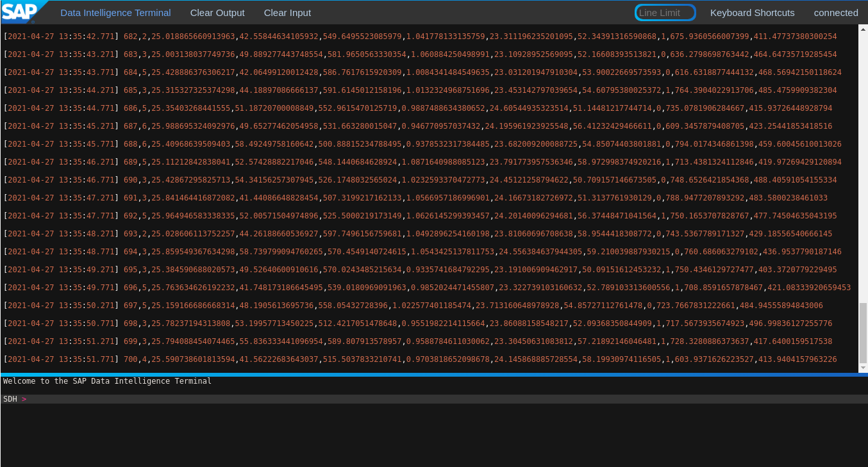The image size is (868, 467).
Task: Click log line with timestamp 13:35:48.271
Action: 418,234
